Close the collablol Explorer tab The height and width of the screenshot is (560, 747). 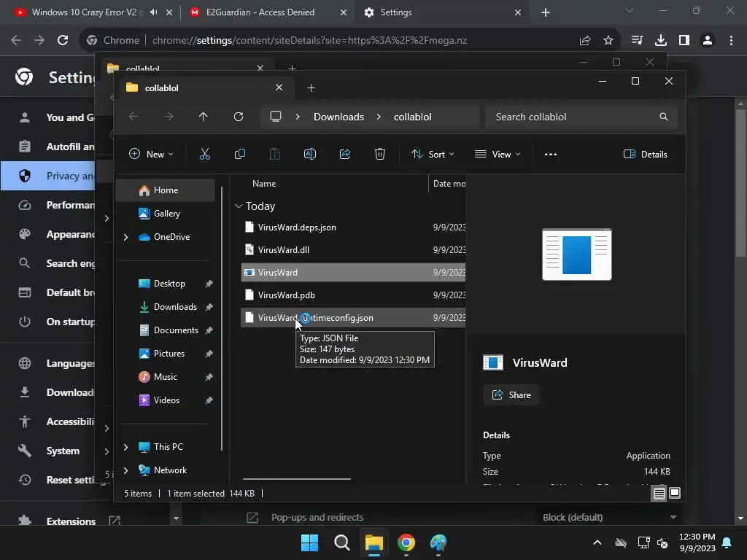click(279, 87)
